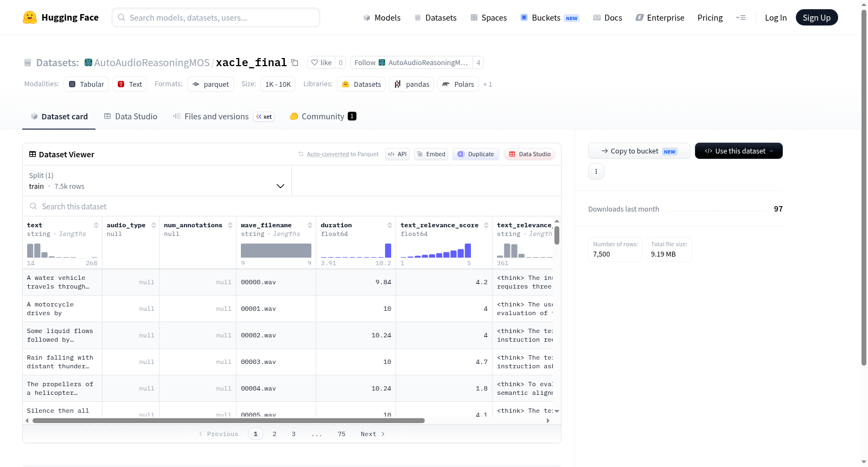
Task: Click the Embed button
Action: tap(432, 154)
